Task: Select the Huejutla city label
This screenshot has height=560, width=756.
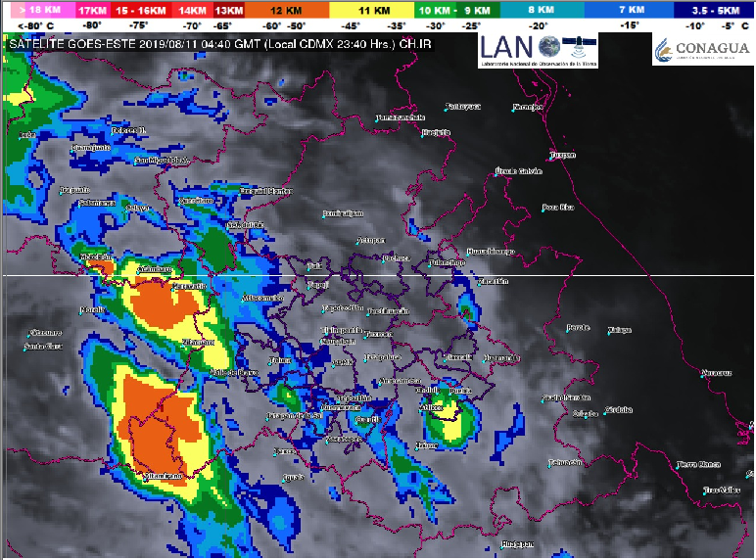Action: pyautogui.click(x=436, y=132)
